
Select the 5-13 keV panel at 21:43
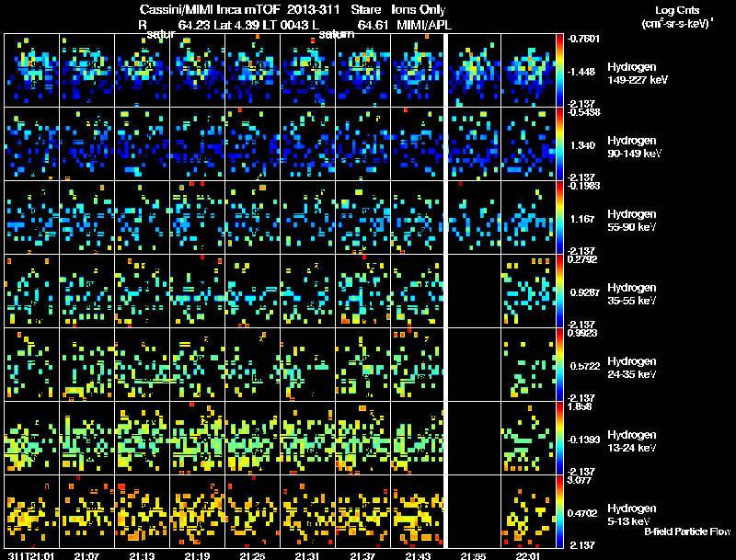[418, 512]
